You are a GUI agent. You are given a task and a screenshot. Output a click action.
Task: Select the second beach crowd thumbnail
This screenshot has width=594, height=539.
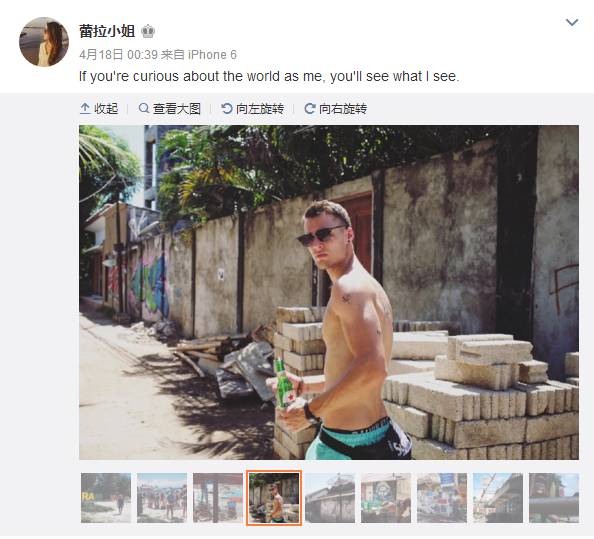tap(162, 498)
